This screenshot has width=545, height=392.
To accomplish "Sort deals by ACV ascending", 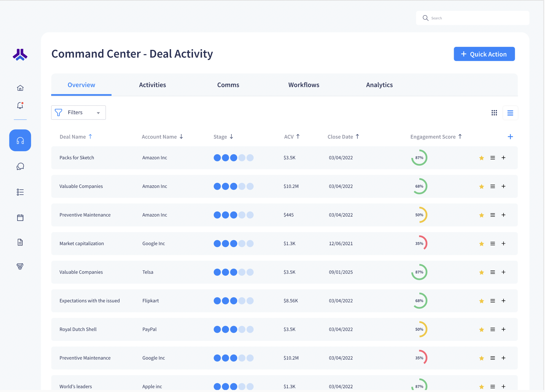I will click(292, 137).
